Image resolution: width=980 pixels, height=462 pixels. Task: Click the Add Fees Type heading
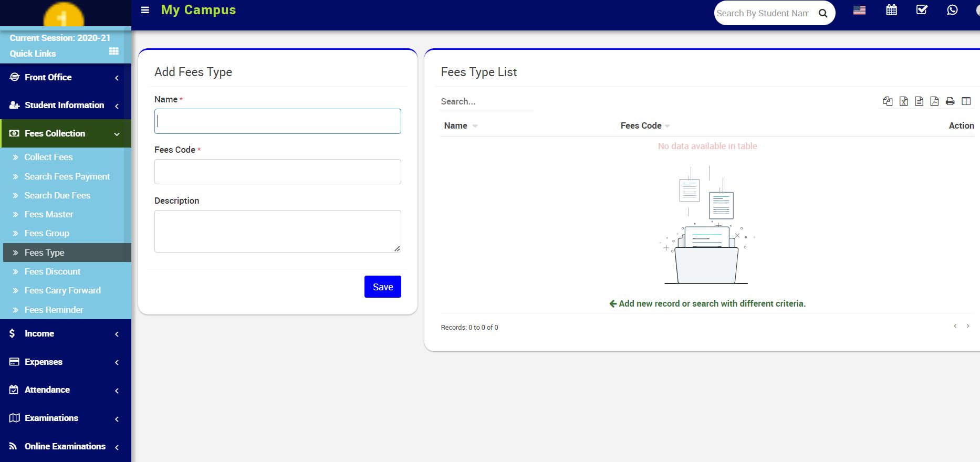coord(193,72)
